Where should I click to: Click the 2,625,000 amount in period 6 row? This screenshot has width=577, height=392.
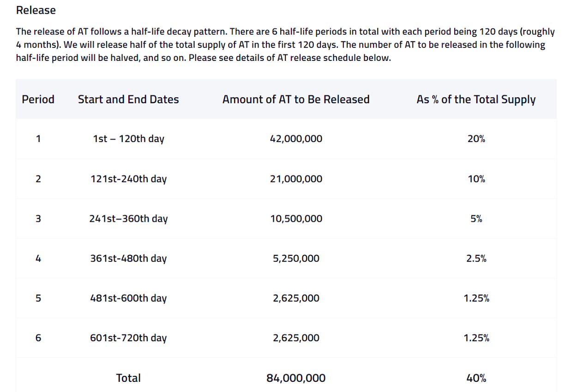click(x=296, y=338)
